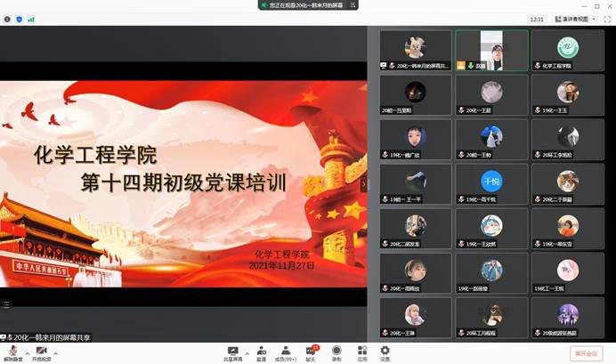Open the menu on the screen-sharing notice bar
The image size is (616, 364).
point(353,4)
